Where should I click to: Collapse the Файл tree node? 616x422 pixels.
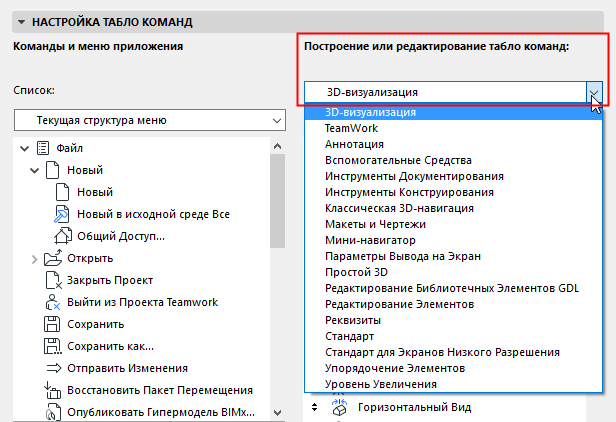(23, 148)
